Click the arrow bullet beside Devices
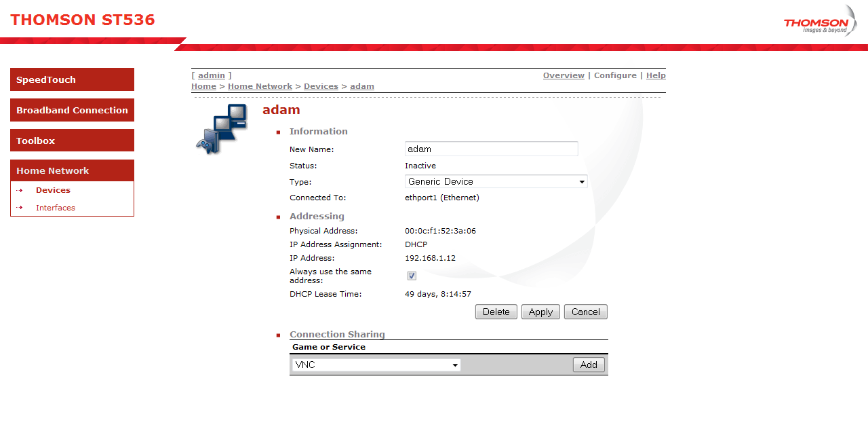Viewport: 868px width, 425px height. click(20, 191)
